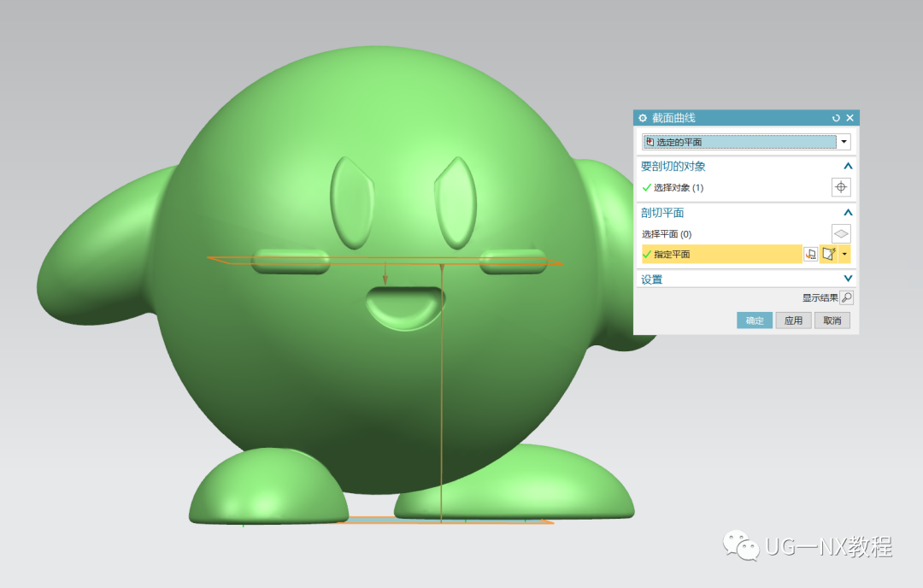Click the inferred plane icon with lightning bolt
The image size is (923, 588).
coord(829,255)
